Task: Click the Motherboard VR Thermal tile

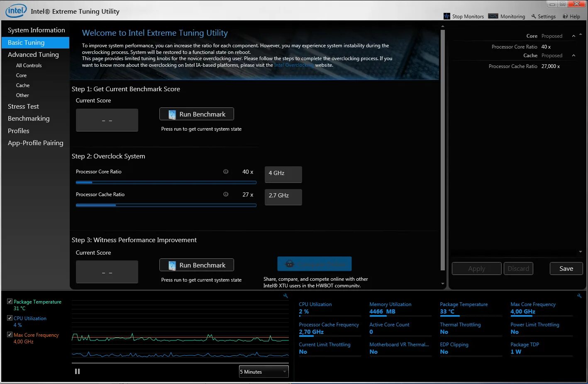Action: 400,348
